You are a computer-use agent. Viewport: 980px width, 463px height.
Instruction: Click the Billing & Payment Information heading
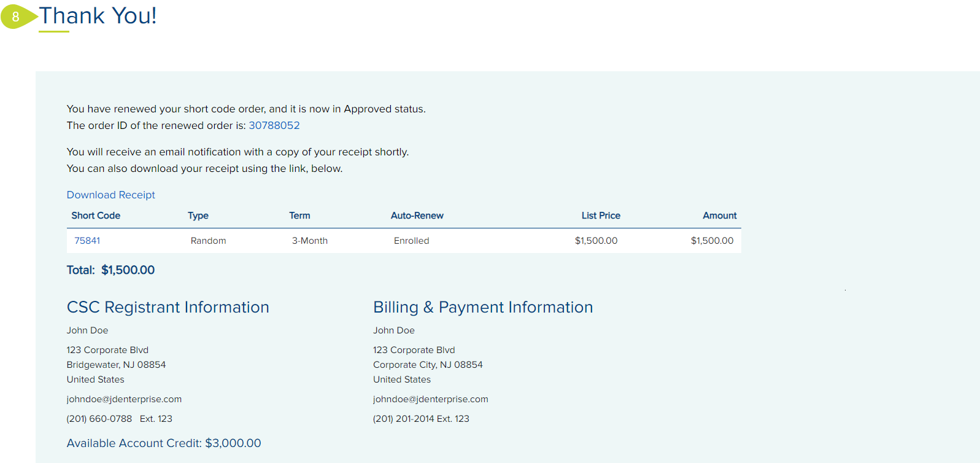pyautogui.click(x=482, y=307)
